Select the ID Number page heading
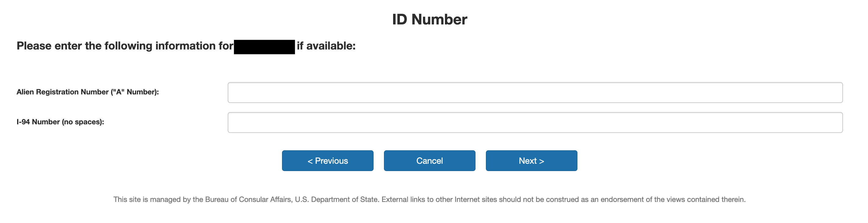868x223 pixels. [x=429, y=19]
